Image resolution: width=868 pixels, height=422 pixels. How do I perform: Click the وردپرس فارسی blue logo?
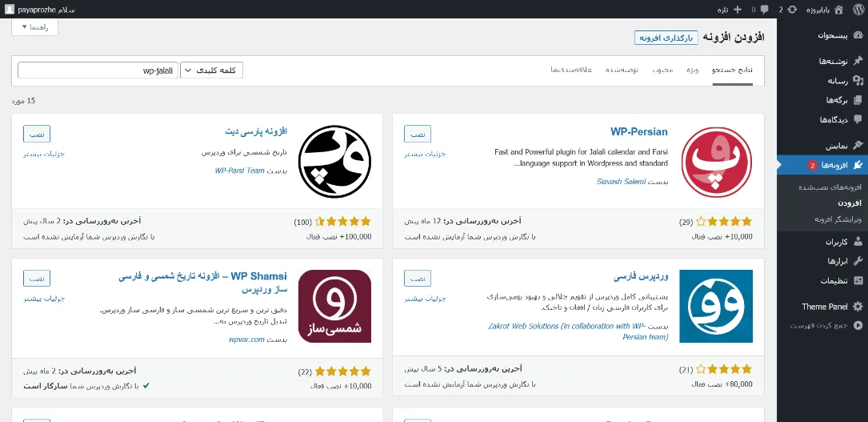716,306
